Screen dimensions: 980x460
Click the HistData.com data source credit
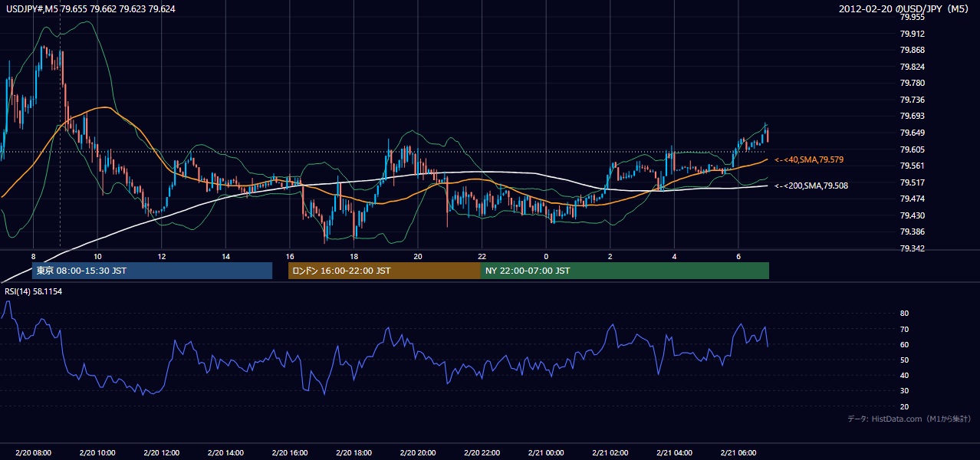coord(909,419)
